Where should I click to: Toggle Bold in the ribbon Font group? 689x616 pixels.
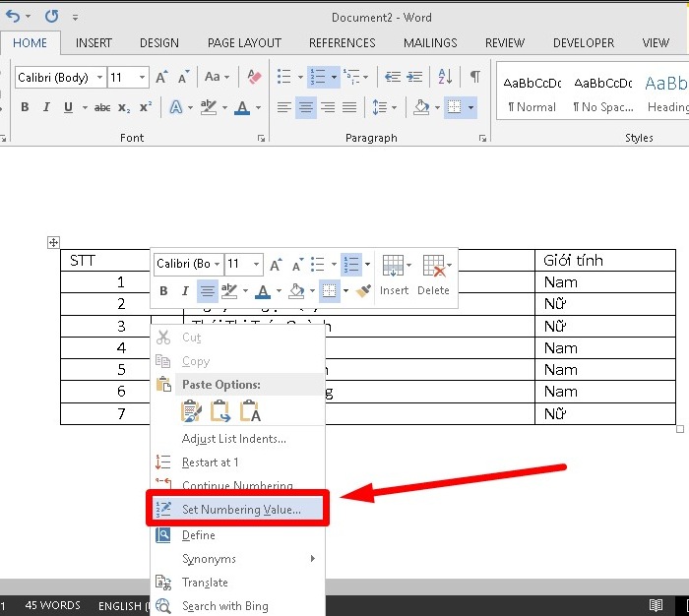click(x=25, y=107)
